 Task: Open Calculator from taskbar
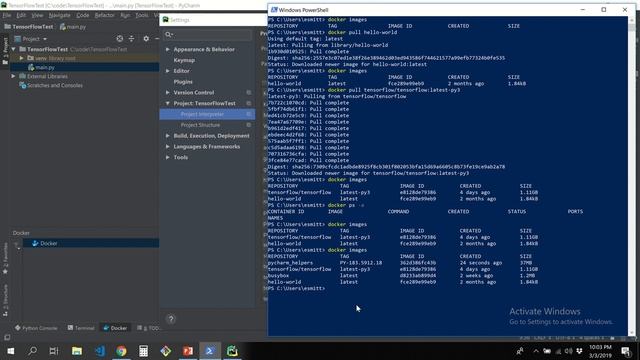[x=143, y=351]
